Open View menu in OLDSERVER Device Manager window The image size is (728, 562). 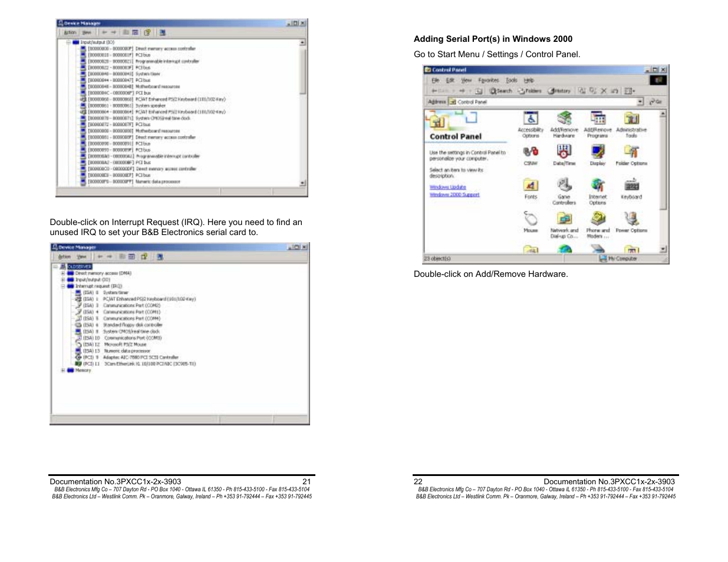[82, 257]
